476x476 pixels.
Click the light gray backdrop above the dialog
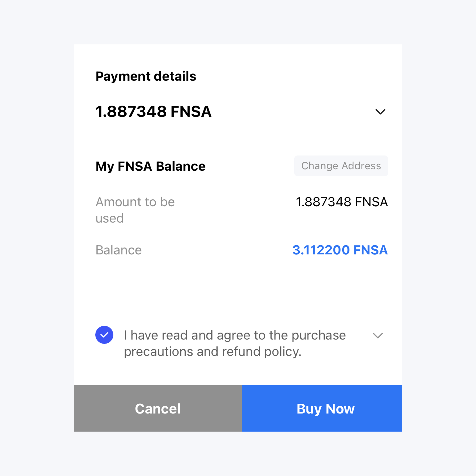click(238, 22)
